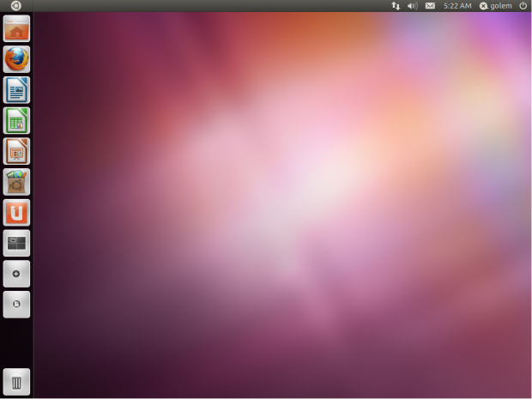Open the Applications lens with plus icon
The image size is (532, 399).
click(16, 274)
